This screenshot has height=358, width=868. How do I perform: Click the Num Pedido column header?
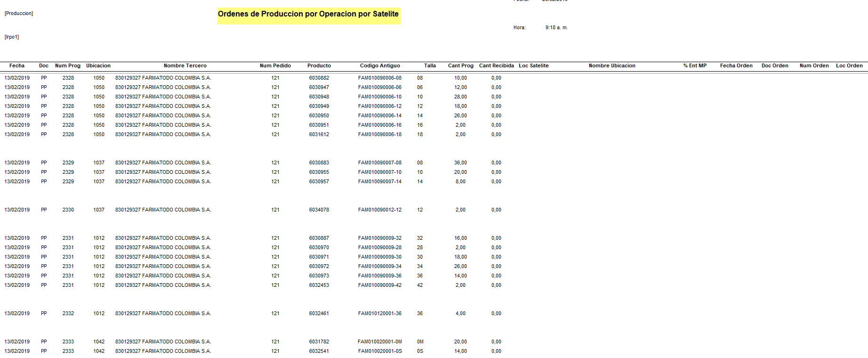[x=275, y=65]
